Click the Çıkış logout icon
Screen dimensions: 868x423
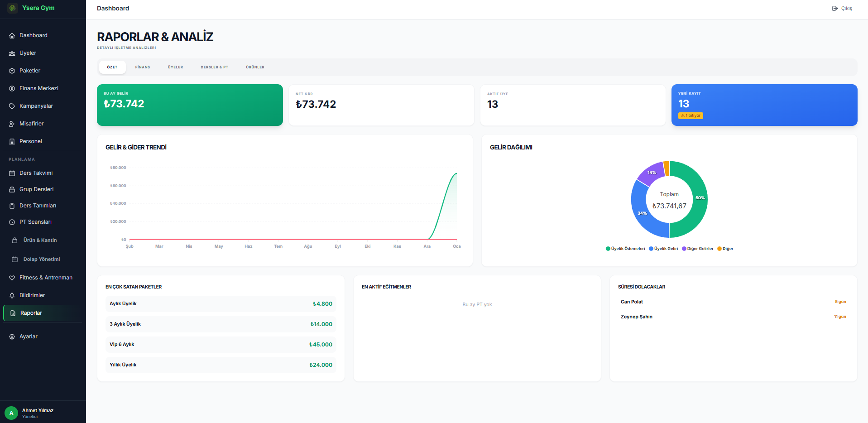(x=835, y=9)
